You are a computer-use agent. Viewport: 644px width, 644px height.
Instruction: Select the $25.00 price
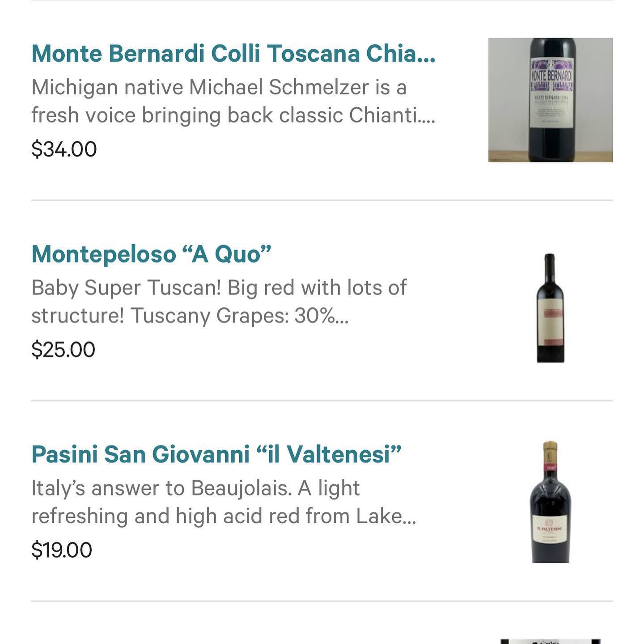63,350
